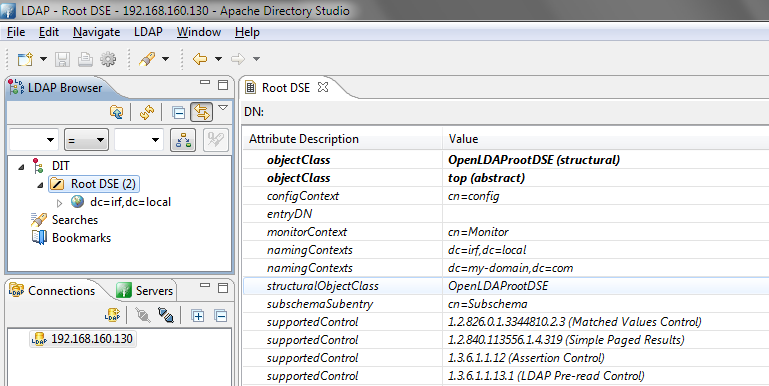The width and height of the screenshot is (769, 386).
Task: Toggle the quick search scope tree button
Action: [x=183, y=140]
